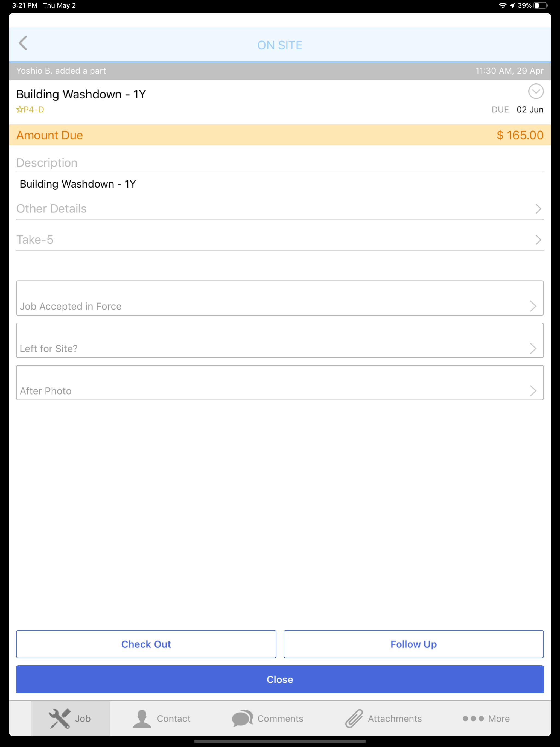Viewport: 560px width, 747px height.
Task: Switch to the Job tab
Action: tap(70, 718)
